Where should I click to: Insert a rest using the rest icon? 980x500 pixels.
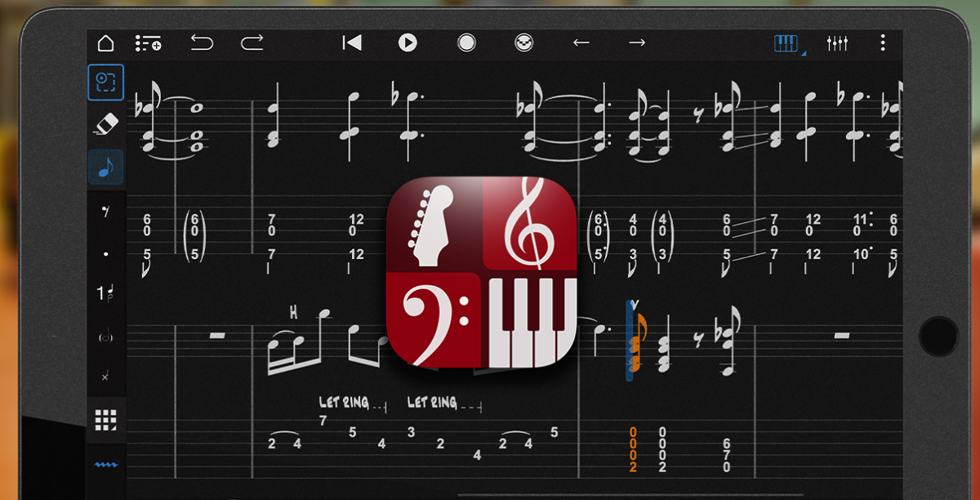pos(106,212)
